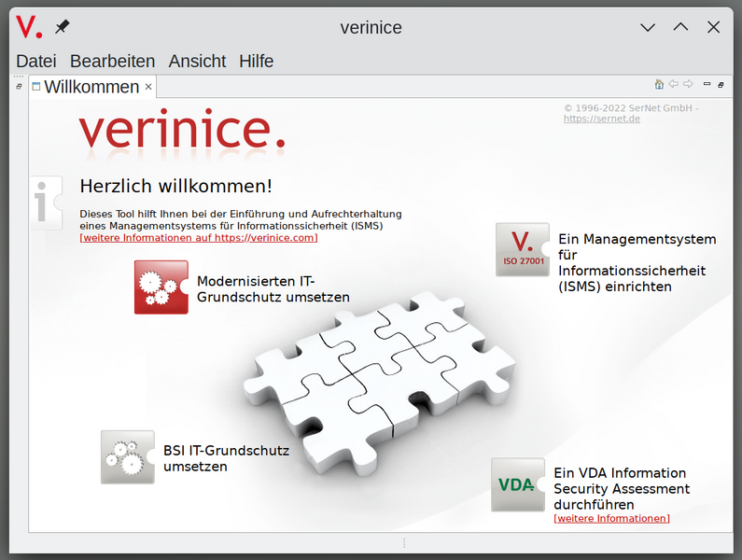
Task: Click the gray gears BSI IT-Grundschutz icon
Action: pyautogui.click(x=128, y=456)
